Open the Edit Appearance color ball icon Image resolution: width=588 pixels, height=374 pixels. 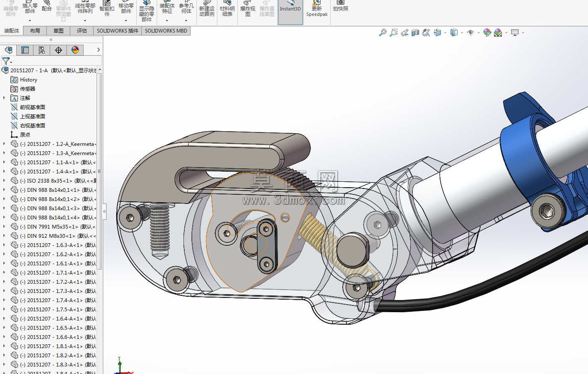[x=487, y=33]
